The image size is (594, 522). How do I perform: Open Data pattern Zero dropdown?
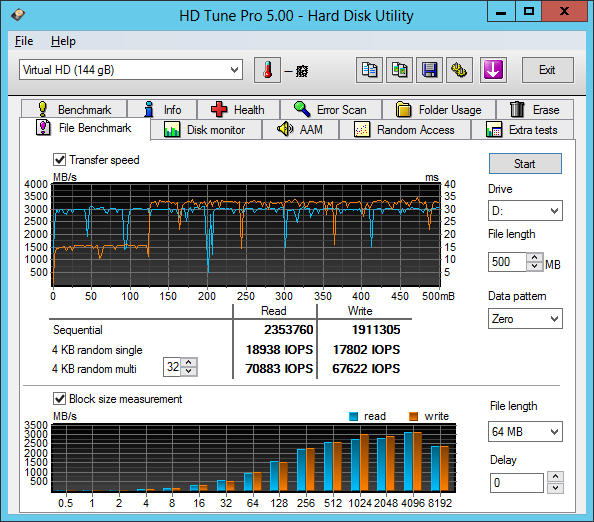click(554, 319)
